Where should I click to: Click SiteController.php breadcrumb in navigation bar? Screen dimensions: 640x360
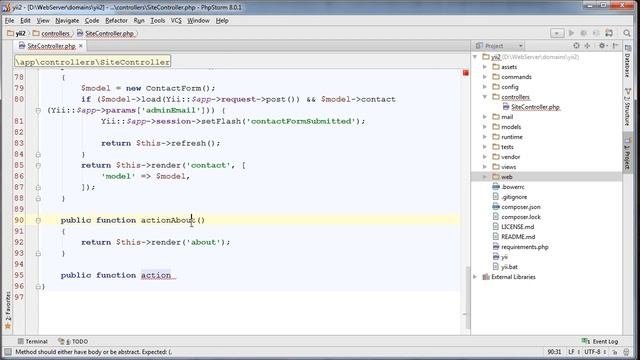(x=106, y=33)
